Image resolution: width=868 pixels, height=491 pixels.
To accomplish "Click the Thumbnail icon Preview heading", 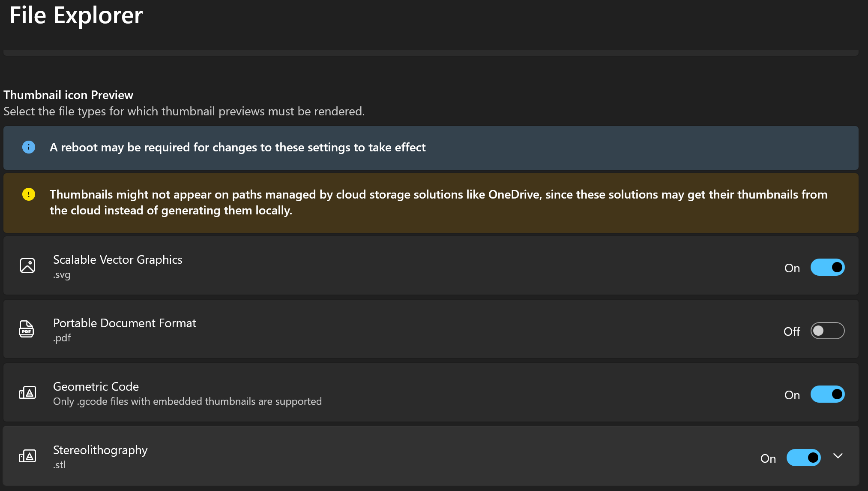I will point(69,95).
